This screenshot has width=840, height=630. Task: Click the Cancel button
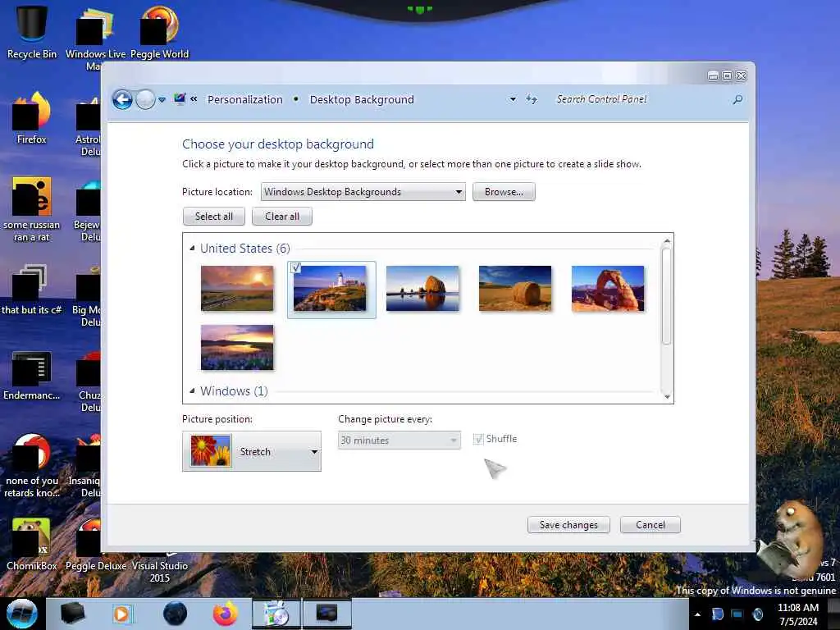pyautogui.click(x=651, y=525)
